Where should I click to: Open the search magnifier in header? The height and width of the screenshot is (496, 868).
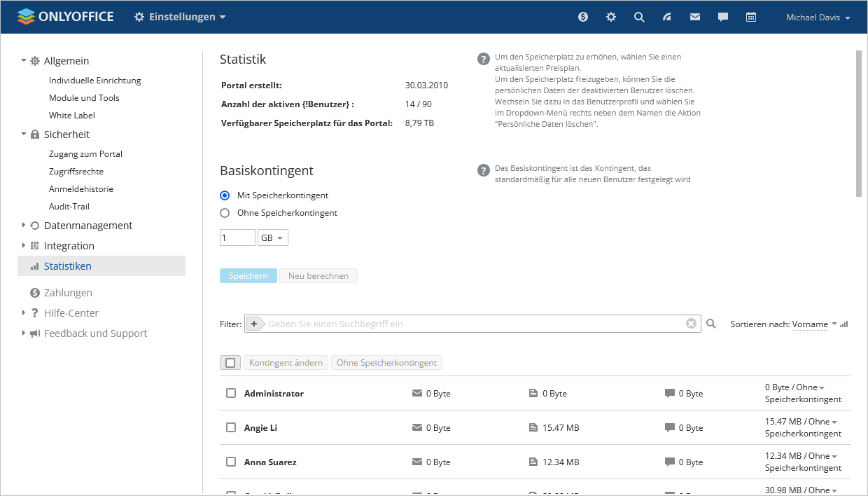pos(639,17)
